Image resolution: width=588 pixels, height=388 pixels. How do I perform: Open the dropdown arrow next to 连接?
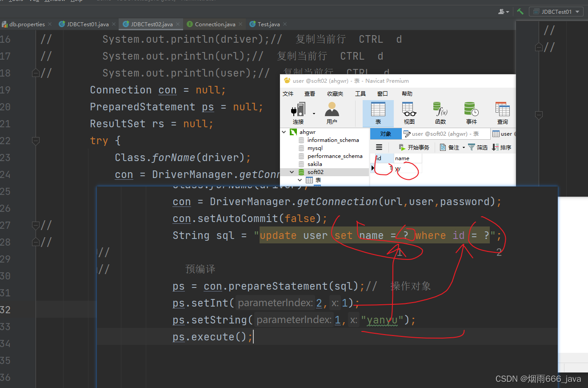tap(314, 113)
